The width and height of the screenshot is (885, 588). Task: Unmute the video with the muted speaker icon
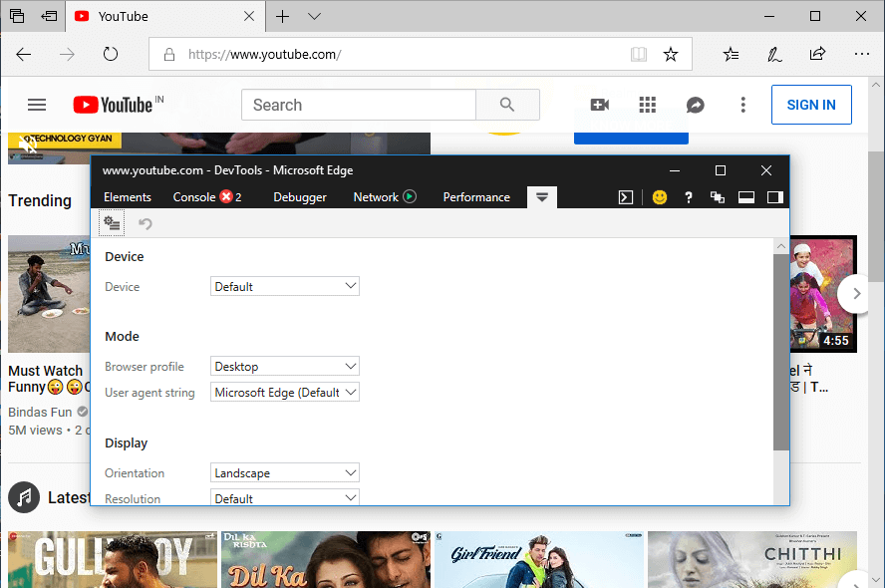27,145
